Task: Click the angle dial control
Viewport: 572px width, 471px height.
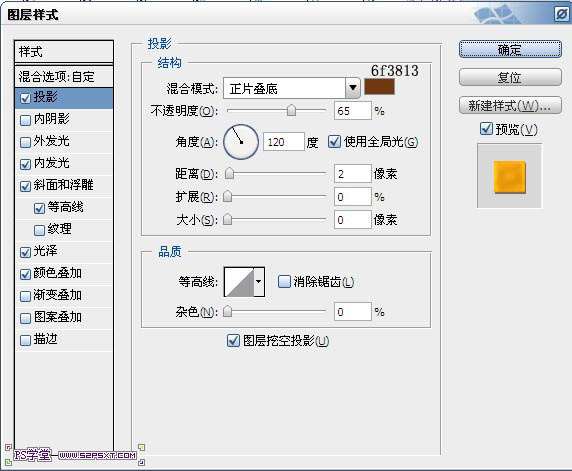Action: [x=241, y=142]
